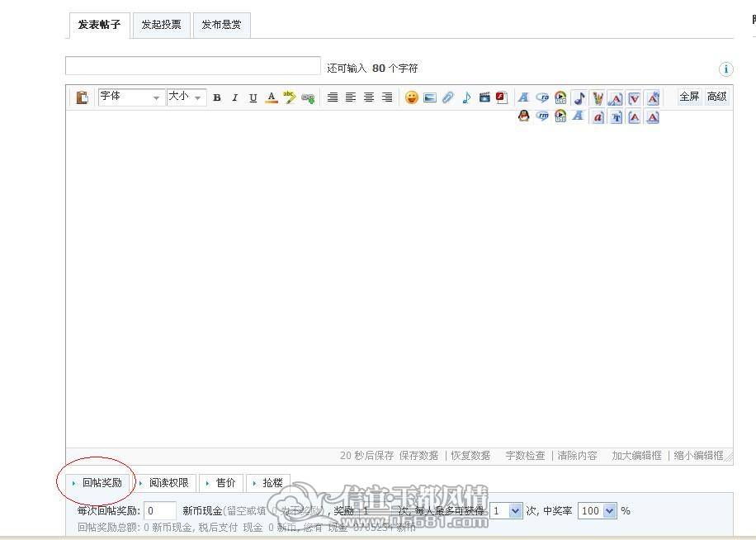Image resolution: width=756 pixels, height=540 pixels.
Task: Open the 售价 tab
Action: click(221, 483)
